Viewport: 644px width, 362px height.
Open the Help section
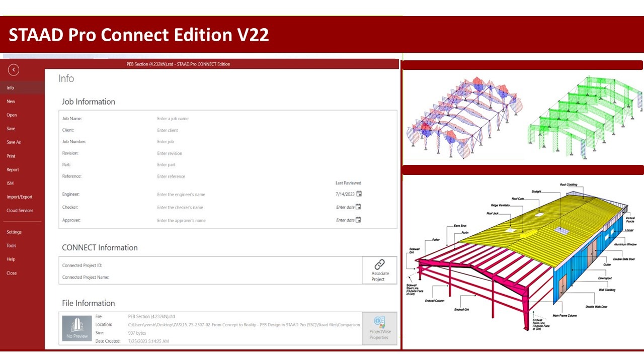pos(10,259)
